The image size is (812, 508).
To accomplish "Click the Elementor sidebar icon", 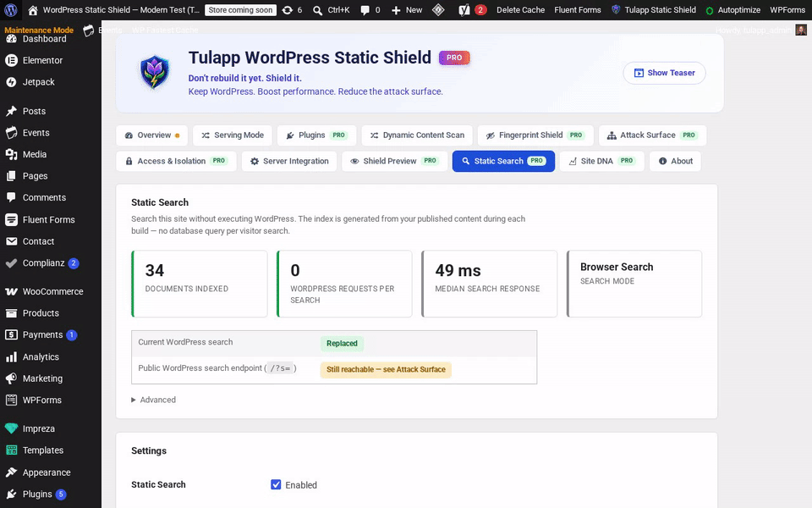I will tap(11, 60).
